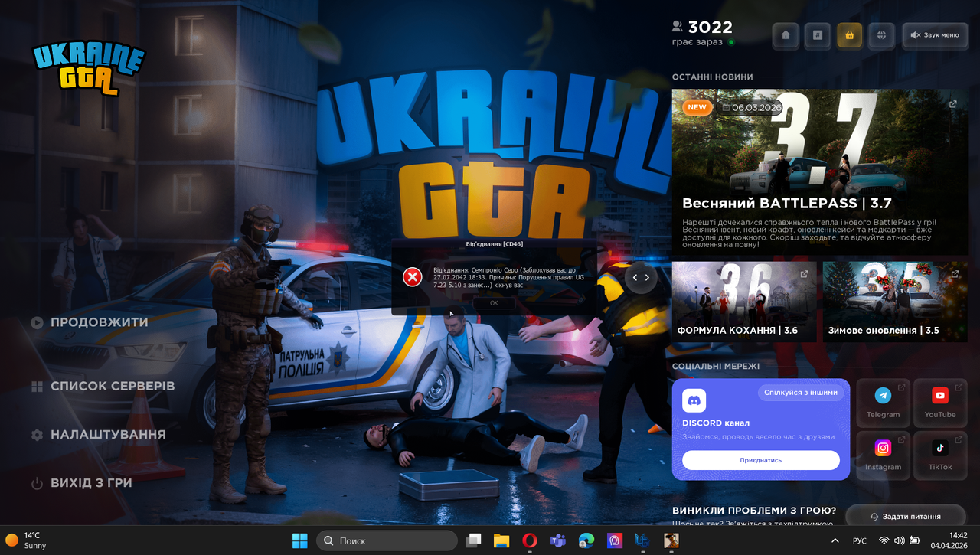The image size is (980, 555).
Task: Click Задати питання support button
Action: (x=906, y=516)
